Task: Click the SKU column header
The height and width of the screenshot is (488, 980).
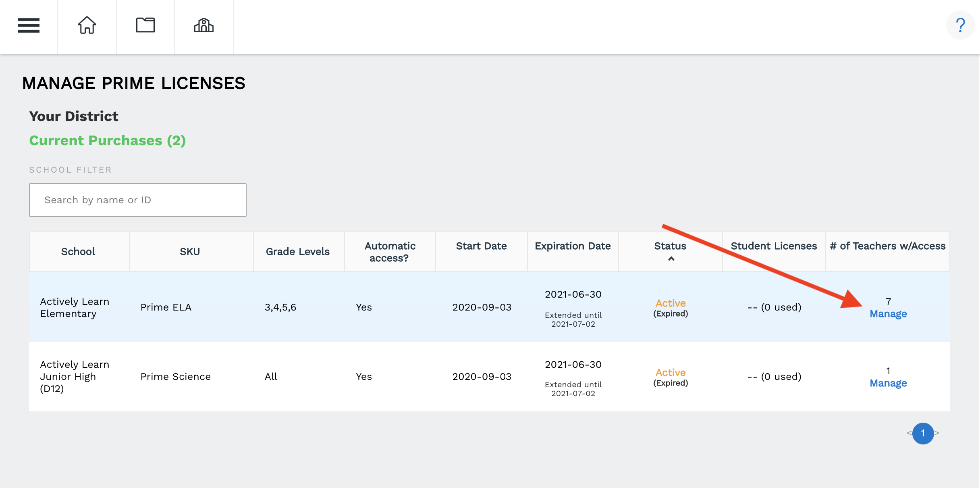Action: [190, 252]
